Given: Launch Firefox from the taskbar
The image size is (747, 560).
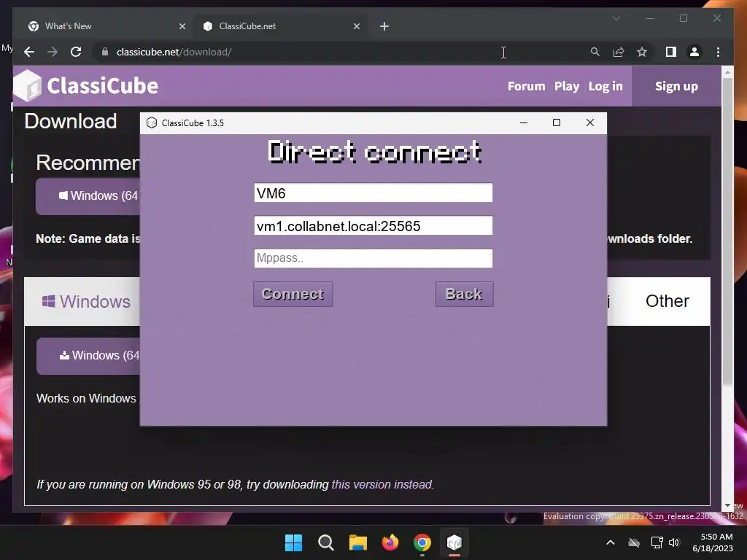Looking at the screenshot, I should (390, 542).
